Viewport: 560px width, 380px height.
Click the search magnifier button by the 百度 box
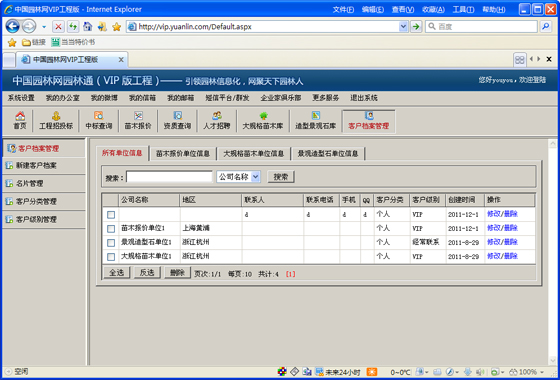546,26
